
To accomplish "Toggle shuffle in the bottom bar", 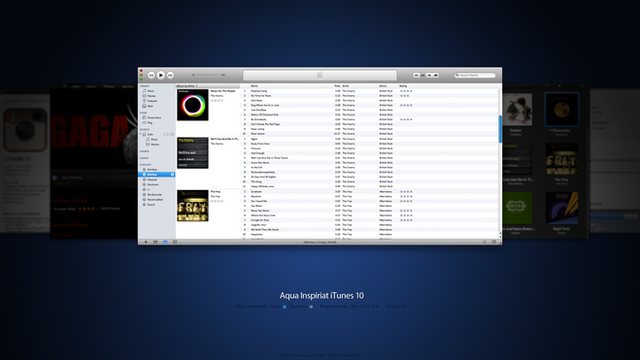I will point(155,242).
